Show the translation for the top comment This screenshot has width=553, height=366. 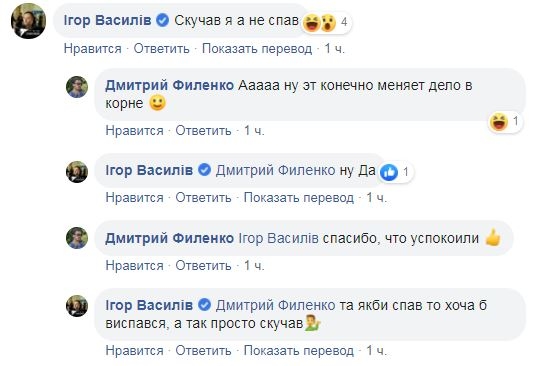click(x=257, y=49)
